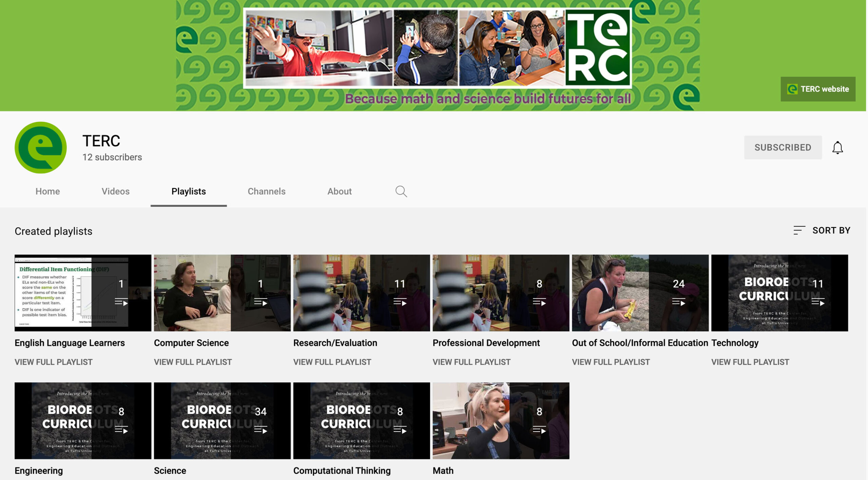Switch to the Home tab
The height and width of the screenshot is (480, 868).
(x=47, y=191)
